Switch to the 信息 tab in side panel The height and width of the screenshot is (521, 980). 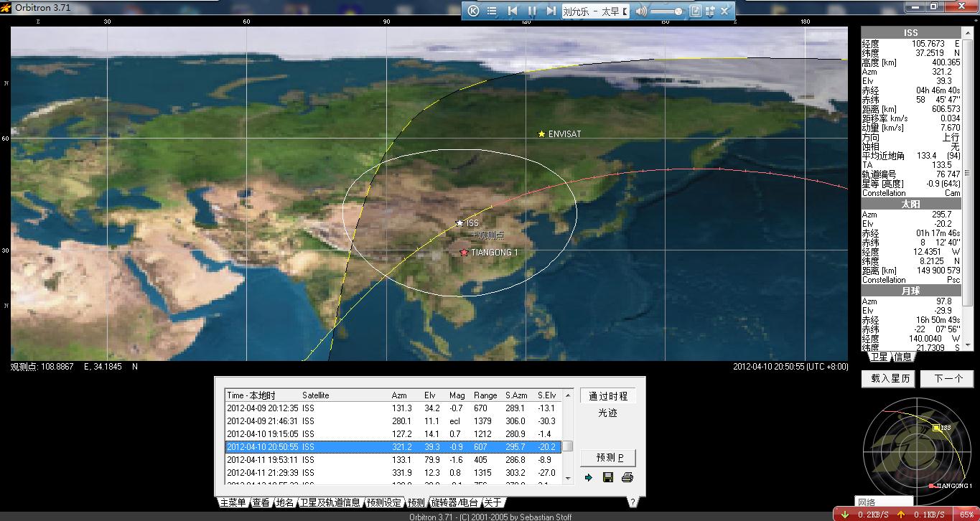coord(902,357)
